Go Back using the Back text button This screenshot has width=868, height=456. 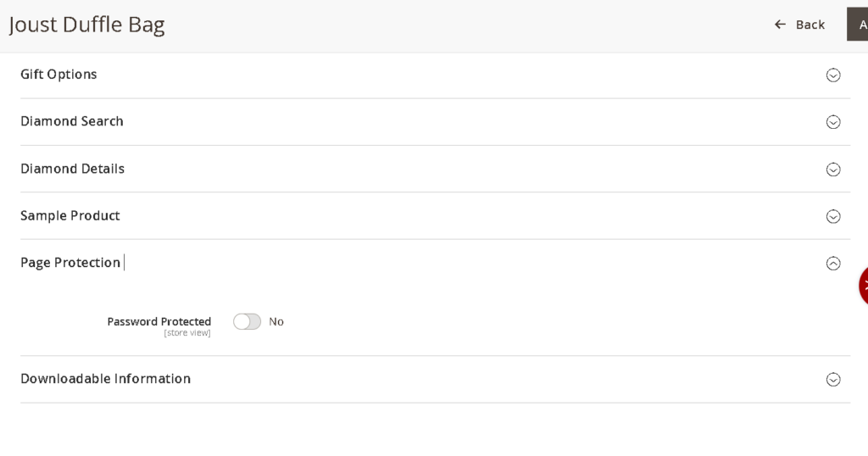point(810,25)
